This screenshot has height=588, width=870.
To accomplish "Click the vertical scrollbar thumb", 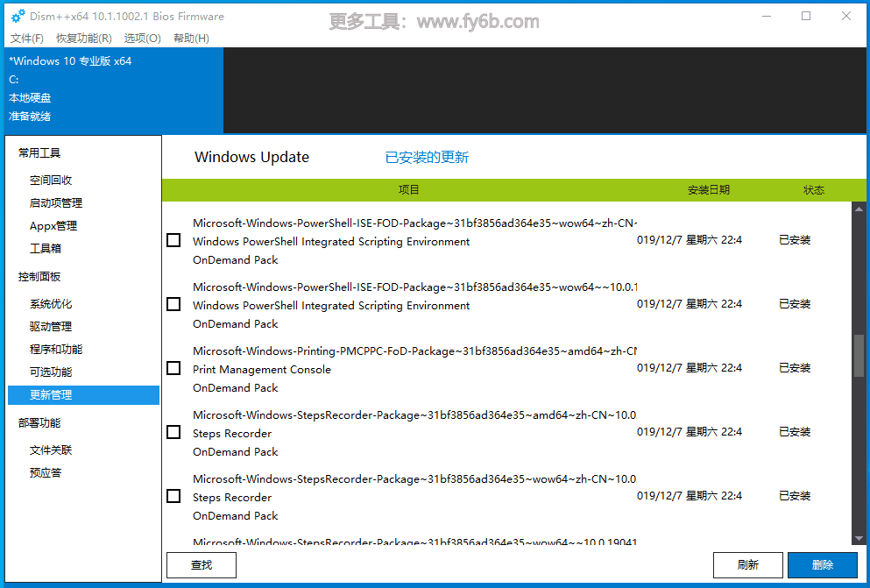I will pos(859,356).
